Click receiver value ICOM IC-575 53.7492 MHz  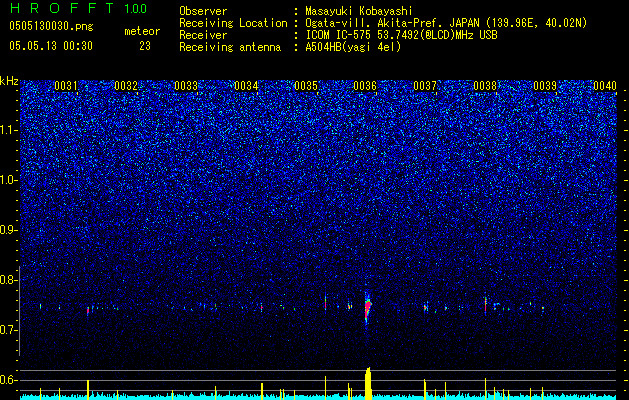pos(401,35)
